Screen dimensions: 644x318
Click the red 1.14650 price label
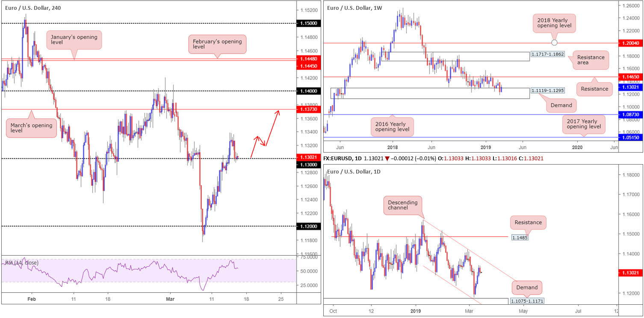(631, 77)
